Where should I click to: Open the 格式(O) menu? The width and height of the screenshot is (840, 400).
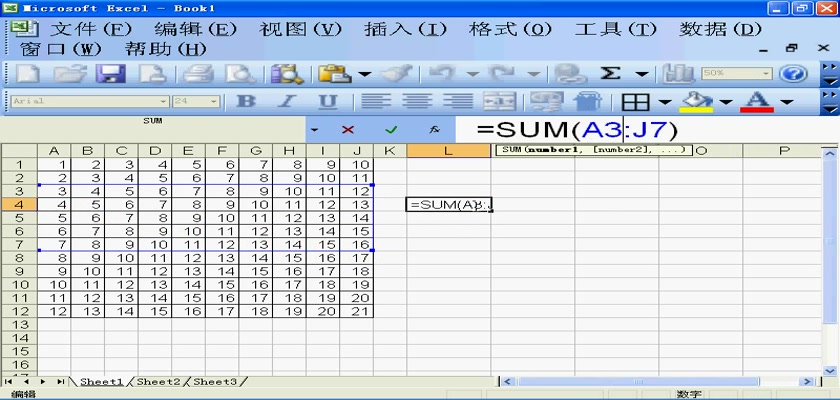click(x=510, y=28)
